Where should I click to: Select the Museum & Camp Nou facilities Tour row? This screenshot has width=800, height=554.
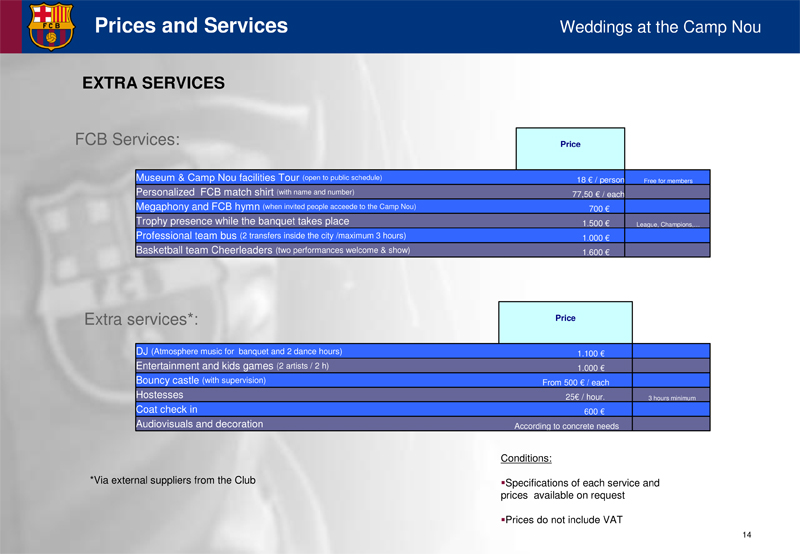258,178
